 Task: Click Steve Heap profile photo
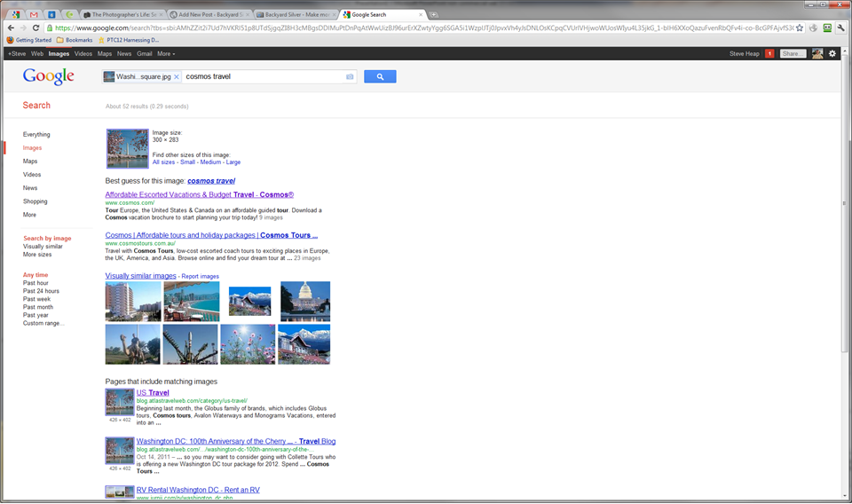coord(817,53)
